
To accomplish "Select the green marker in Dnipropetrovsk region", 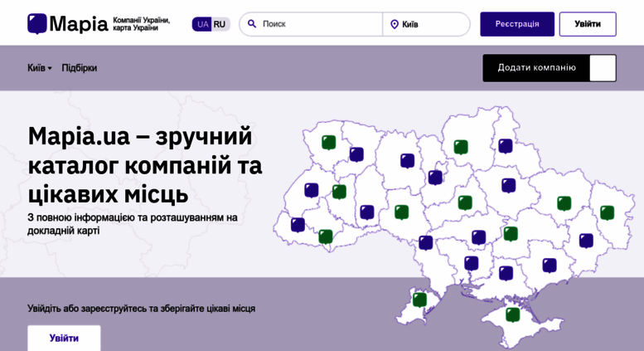I will click(x=511, y=234).
